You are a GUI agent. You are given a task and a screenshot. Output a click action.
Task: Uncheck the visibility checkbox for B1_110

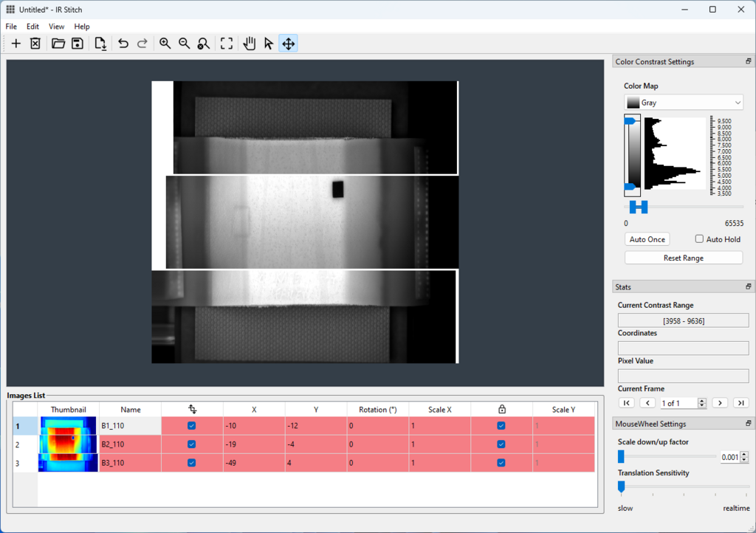tap(192, 426)
